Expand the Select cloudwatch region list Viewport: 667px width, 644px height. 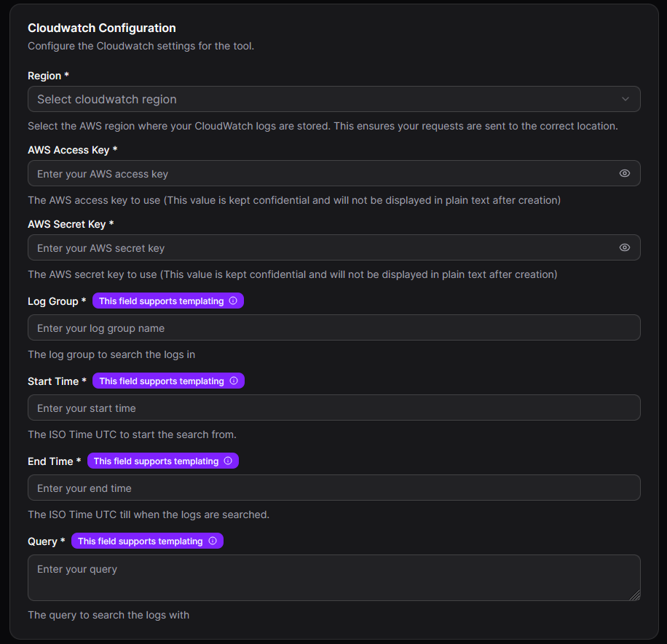333,99
